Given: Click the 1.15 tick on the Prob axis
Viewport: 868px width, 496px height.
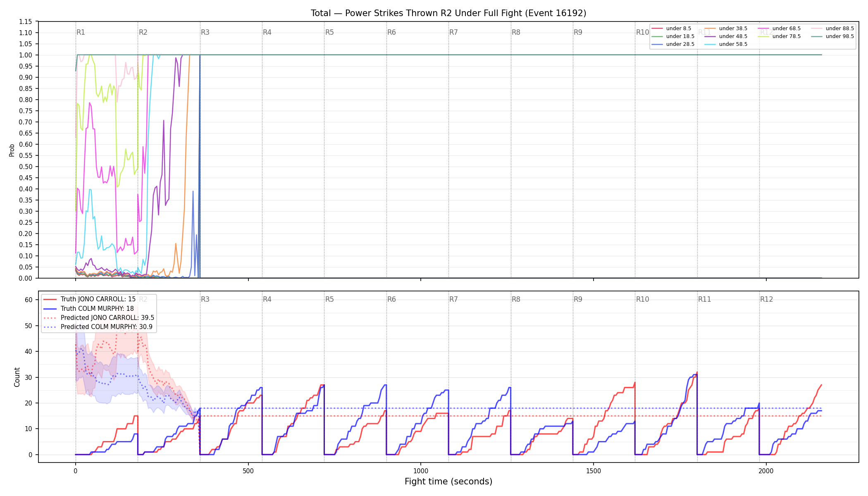Looking at the screenshot, I should (26, 21).
